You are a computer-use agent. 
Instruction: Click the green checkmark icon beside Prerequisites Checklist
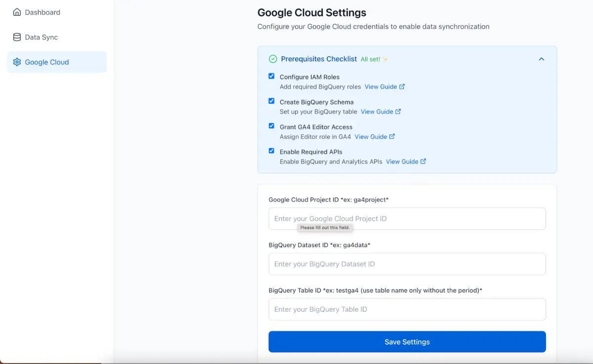click(273, 59)
